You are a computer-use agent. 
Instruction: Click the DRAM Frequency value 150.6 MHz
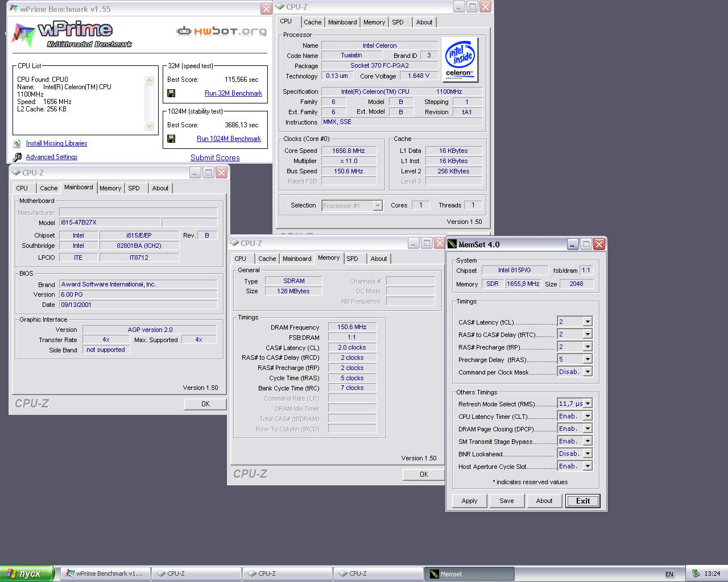point(352,327)
